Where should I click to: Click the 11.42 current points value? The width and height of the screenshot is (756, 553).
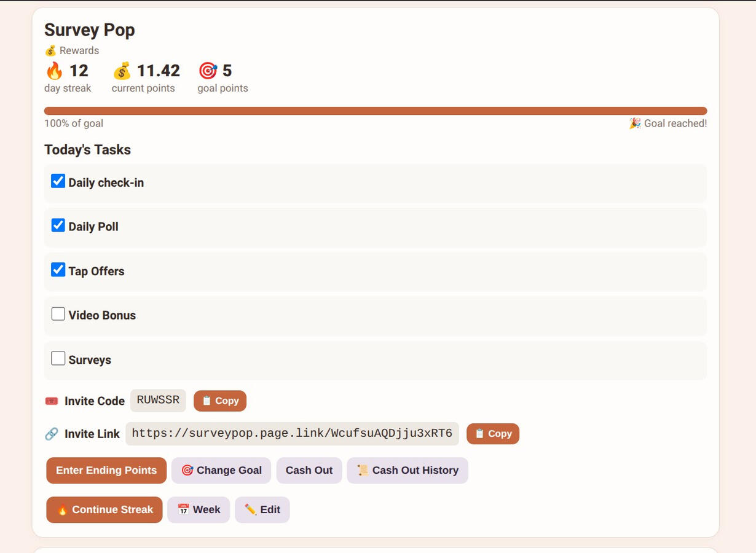(159, 71)
